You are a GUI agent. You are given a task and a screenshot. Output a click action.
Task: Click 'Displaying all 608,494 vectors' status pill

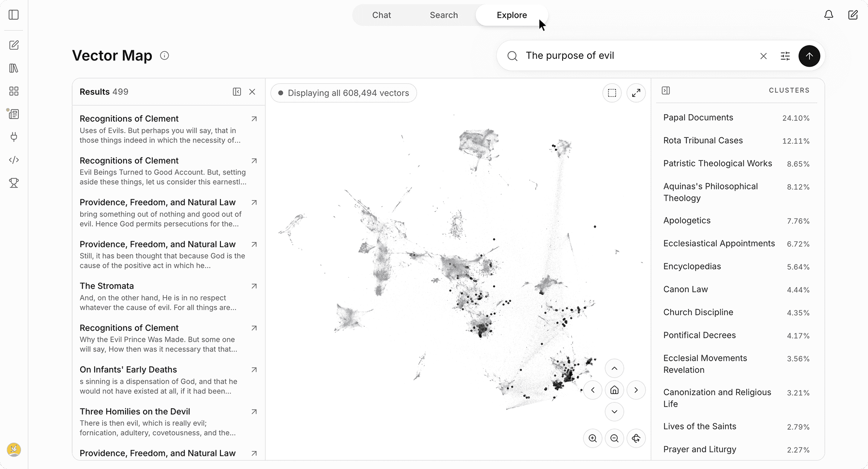344,93
